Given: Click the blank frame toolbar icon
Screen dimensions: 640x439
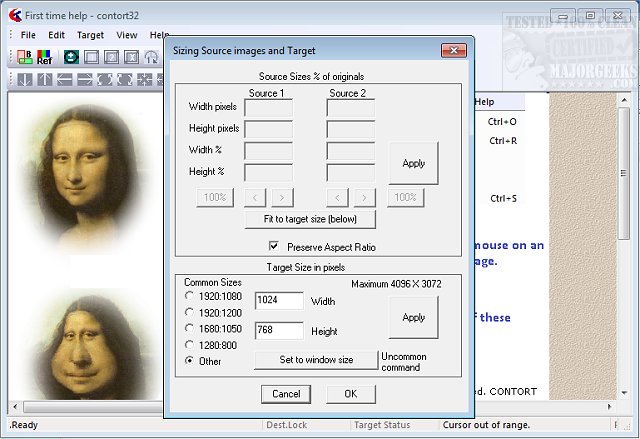Looking at the screenshot, I should (91, 57).
